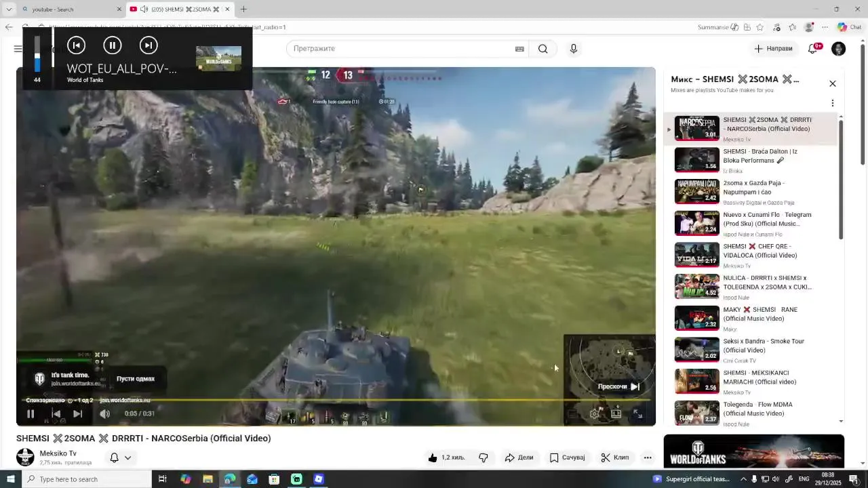Open the on-screen keyboard in search box
Image resolution: width=868 pixels, height=488 pixels.
pyautogui.click(x=519, y=49)
